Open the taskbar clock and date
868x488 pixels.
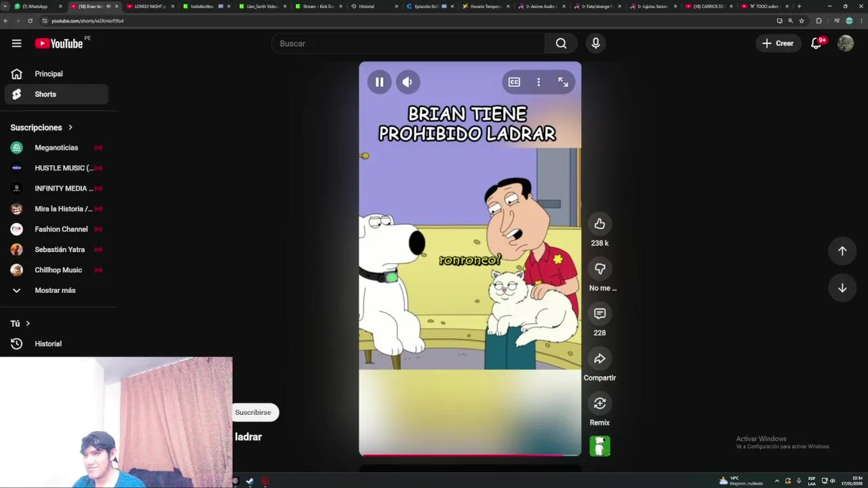(853, 481)
